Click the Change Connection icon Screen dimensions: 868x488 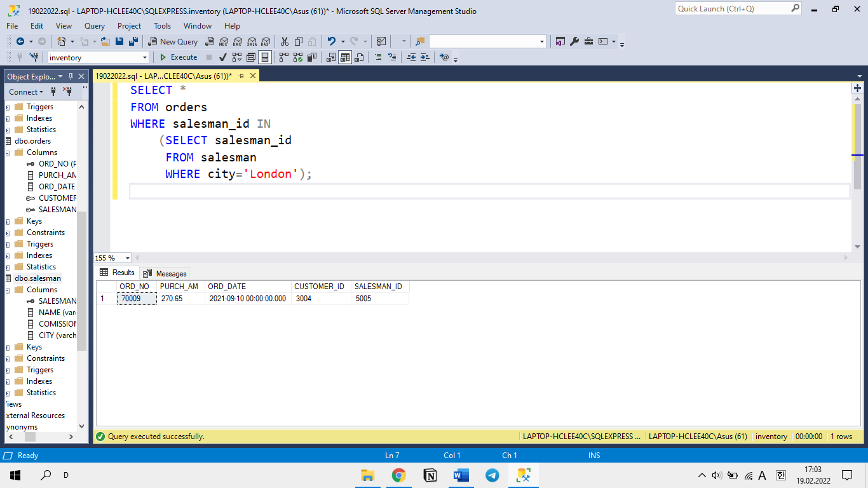pyautogui.click(x=34, y=57)
